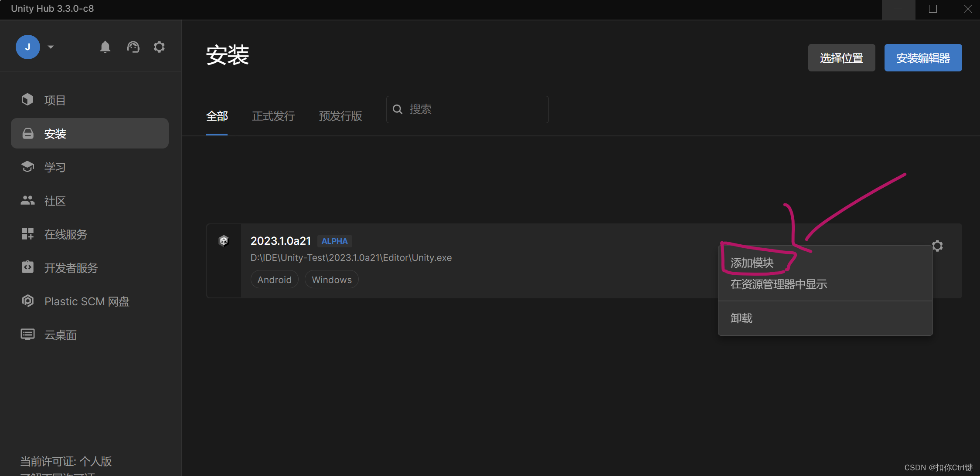Switch to 正式发行 tab
Viewport: 980px width, 476px height.
tap(273, 116)
